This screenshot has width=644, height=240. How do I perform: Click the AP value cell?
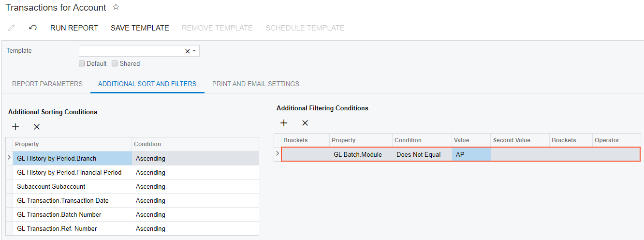coord(470,154)
